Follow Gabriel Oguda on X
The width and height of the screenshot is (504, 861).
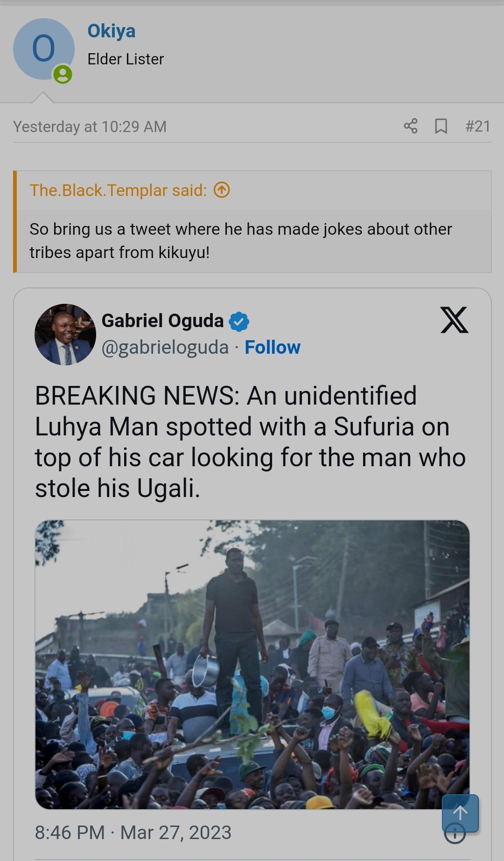tap(273, 348)
